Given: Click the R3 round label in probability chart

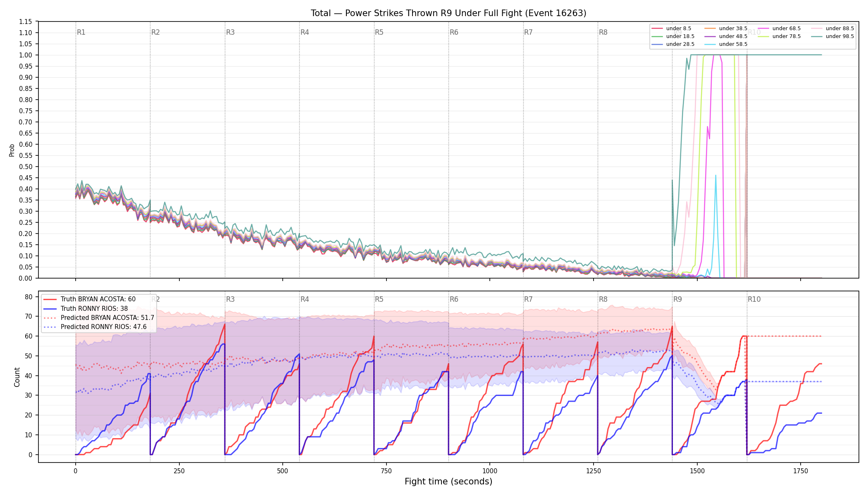Looking at the screenshot, I should (230, 32).
